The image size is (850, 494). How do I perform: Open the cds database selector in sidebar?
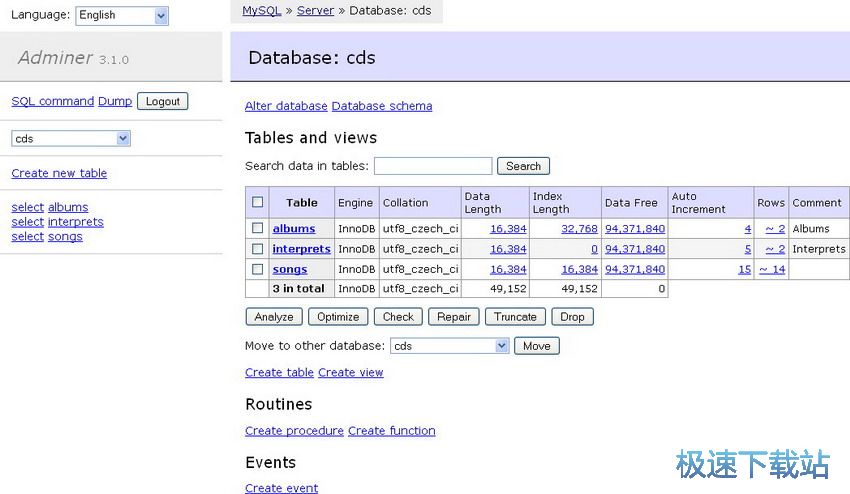point(70,138)
